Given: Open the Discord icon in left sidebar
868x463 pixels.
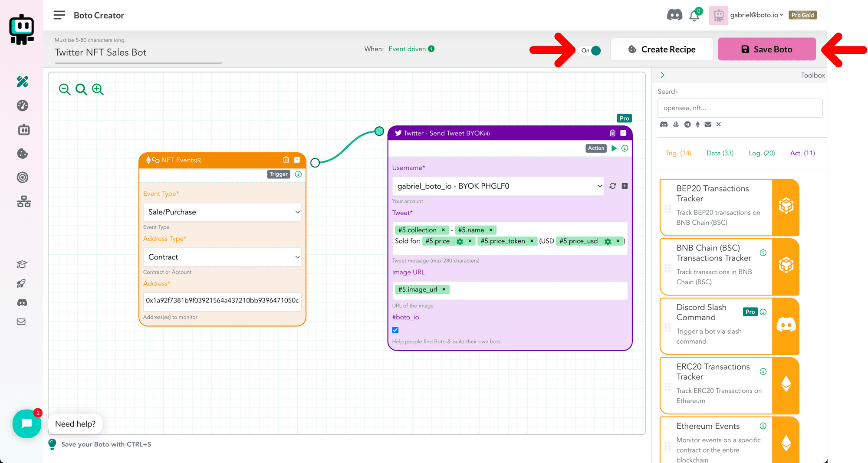Looking at the screenshot, I should point(22,302).
